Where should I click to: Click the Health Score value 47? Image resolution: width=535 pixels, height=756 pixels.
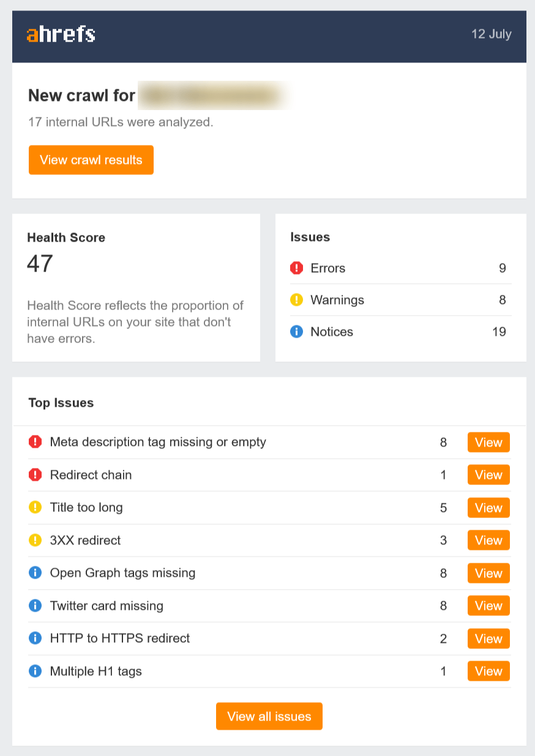40,264
